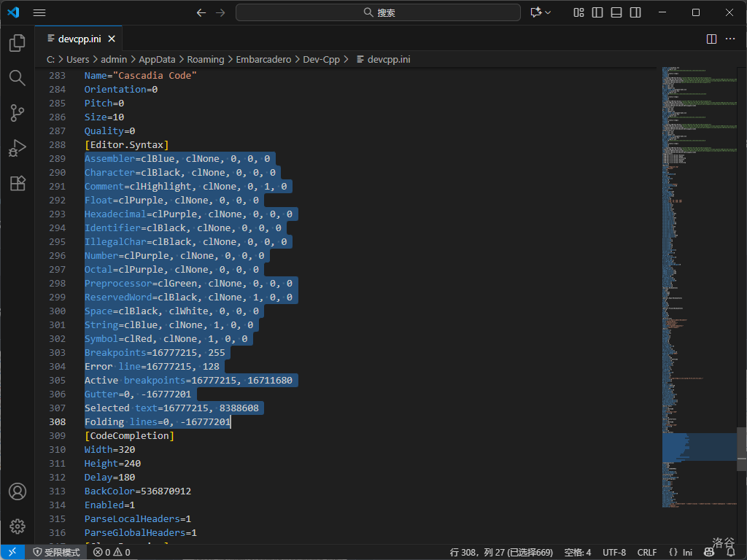Open the hamburger application menu
747x560 pixels.
[x=39, y=12]
